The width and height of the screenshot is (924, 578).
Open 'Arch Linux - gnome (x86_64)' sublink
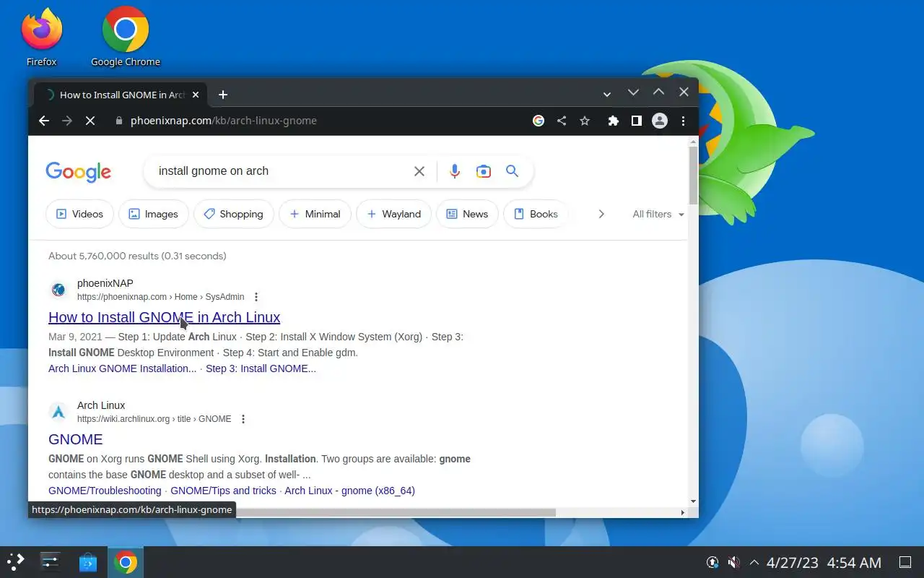pyautogui.click(x=349, y=491)
